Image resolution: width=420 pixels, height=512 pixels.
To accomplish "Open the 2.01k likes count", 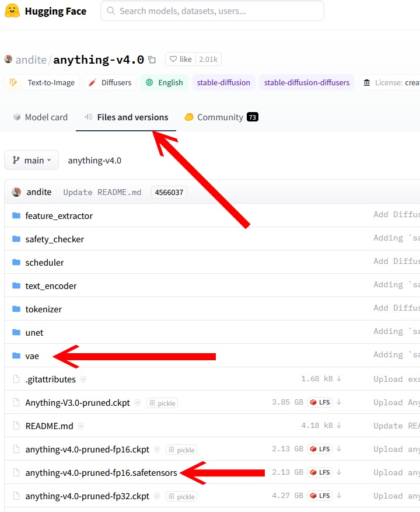I will (208, 59).
